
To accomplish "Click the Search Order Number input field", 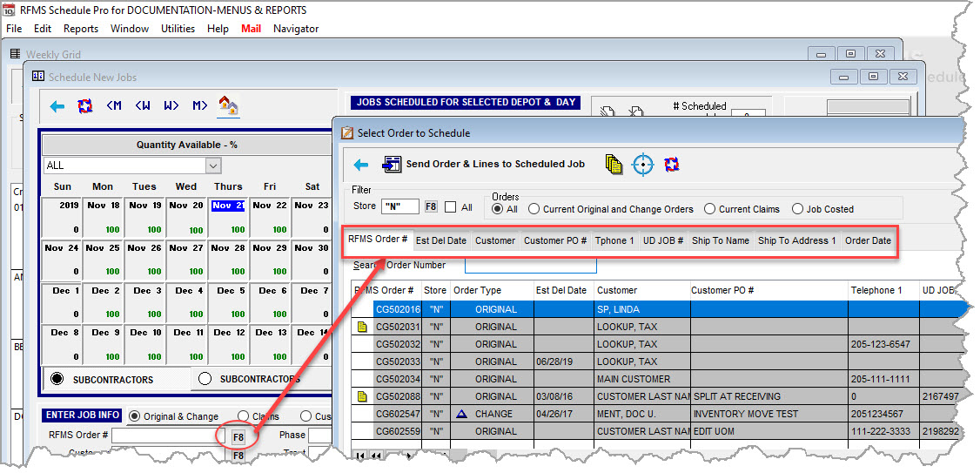I will pos(531,266).
